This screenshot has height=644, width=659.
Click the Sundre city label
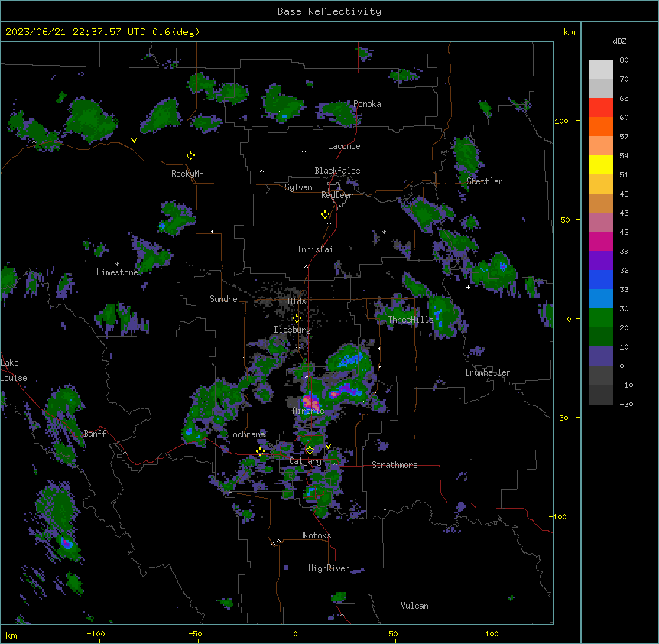coord(223,299)
